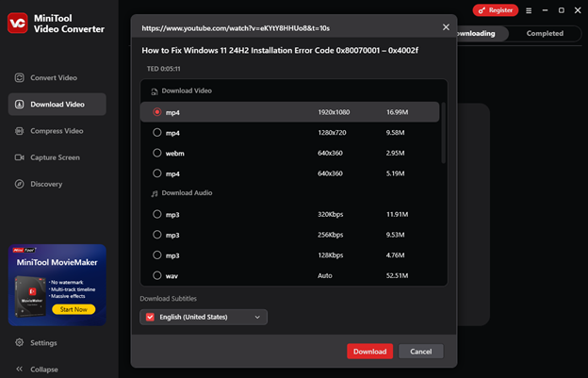The image size is (588, 378).
Task: Click the Discovery compass icon
Action: pos(19,184)
